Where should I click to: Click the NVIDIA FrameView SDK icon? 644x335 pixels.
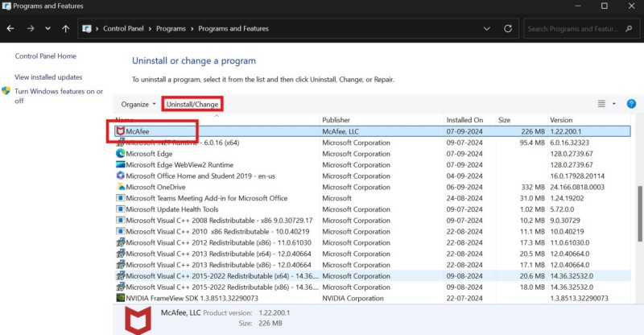121,298
